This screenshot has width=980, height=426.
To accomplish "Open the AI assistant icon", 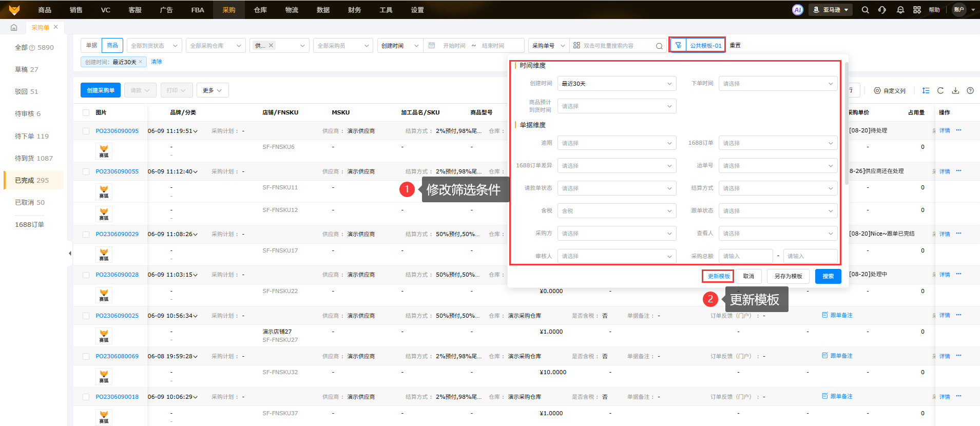I will (797, 10).
